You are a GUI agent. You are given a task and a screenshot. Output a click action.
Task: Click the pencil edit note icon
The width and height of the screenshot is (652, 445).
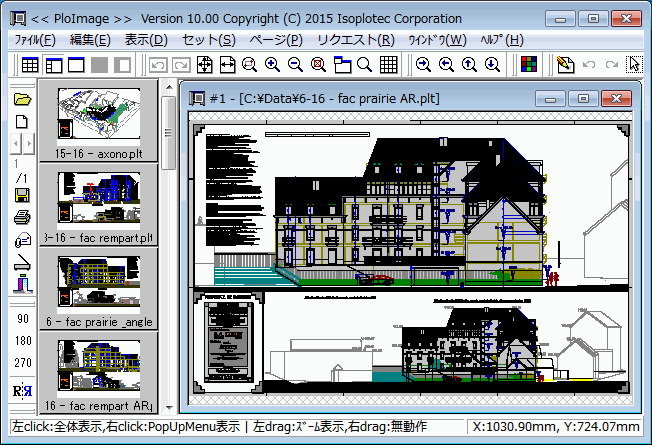(x=566, y=64)
